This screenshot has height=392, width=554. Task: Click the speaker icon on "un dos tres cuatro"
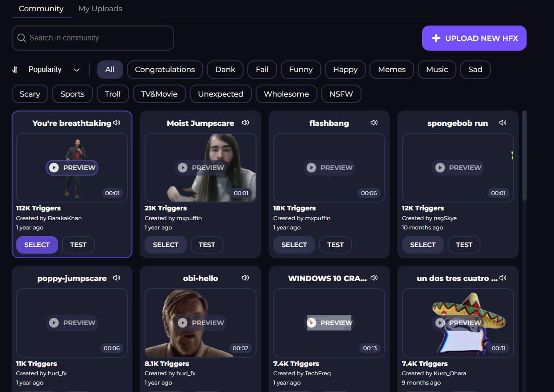point(503,278)
